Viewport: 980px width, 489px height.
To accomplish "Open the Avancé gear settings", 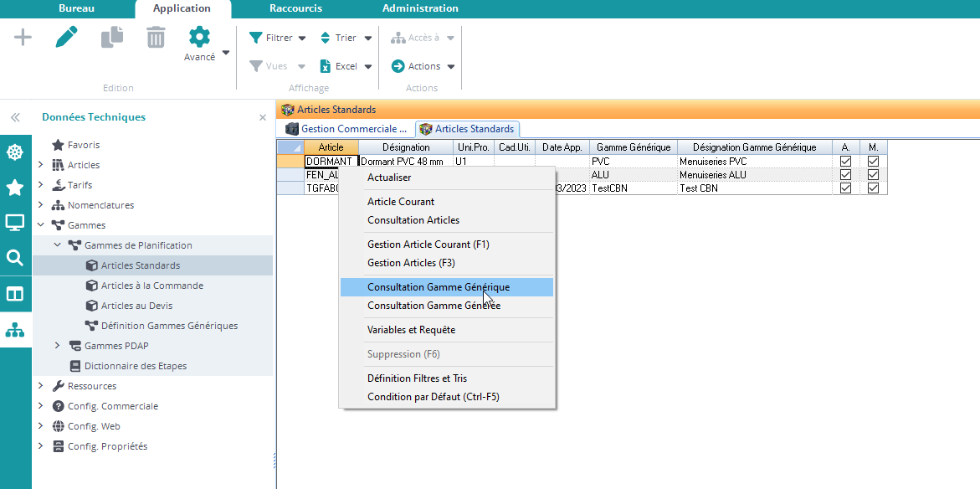I will [x=199, y=44].
